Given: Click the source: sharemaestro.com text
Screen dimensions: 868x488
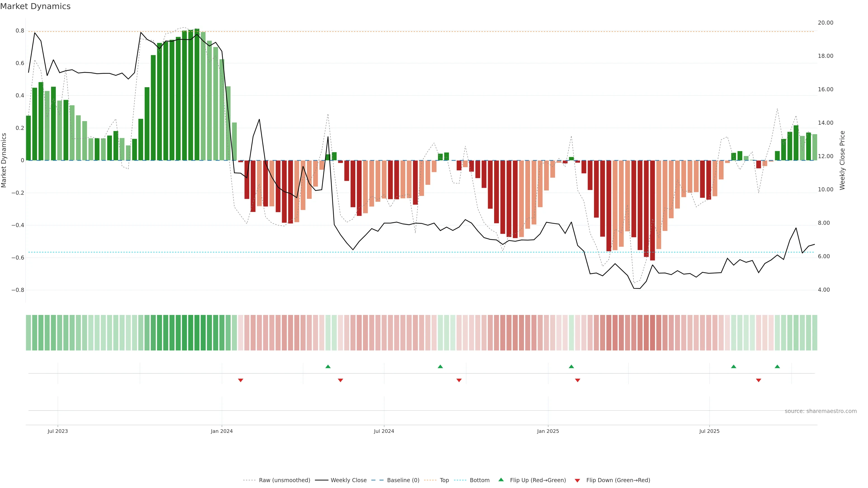Looking at the screenshot, I should [x=821, y=411].
